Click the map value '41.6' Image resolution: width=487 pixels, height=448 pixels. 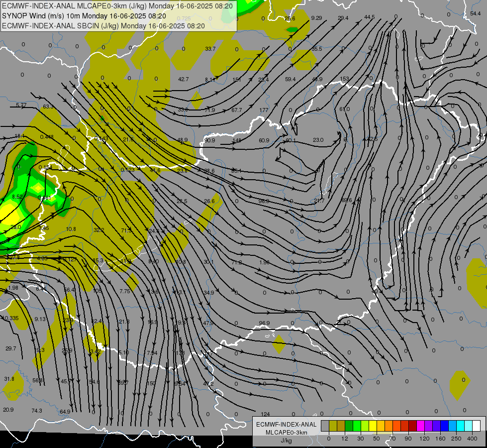click(155, 170)
